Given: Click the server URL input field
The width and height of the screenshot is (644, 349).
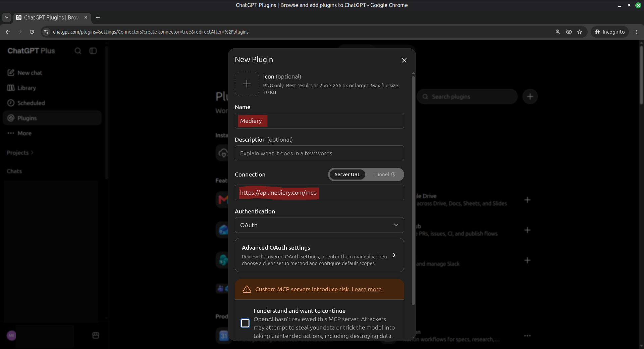Looking at the screenshot, I should (x=319, y=193).
